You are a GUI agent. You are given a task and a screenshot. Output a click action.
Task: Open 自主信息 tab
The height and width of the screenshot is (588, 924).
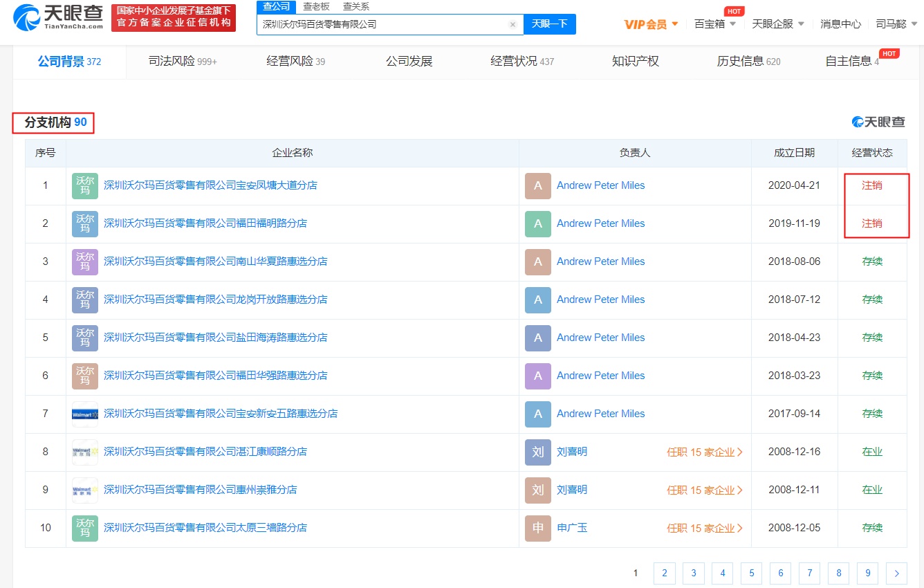(852, 62)
